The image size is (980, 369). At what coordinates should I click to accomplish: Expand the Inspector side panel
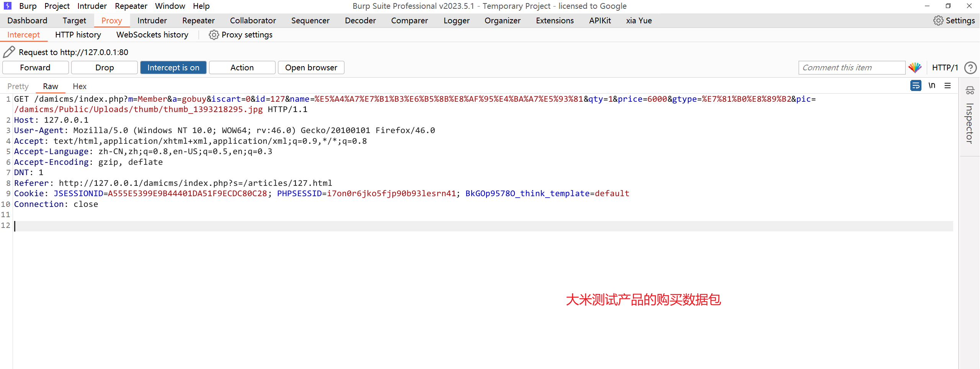coord(969,123)
